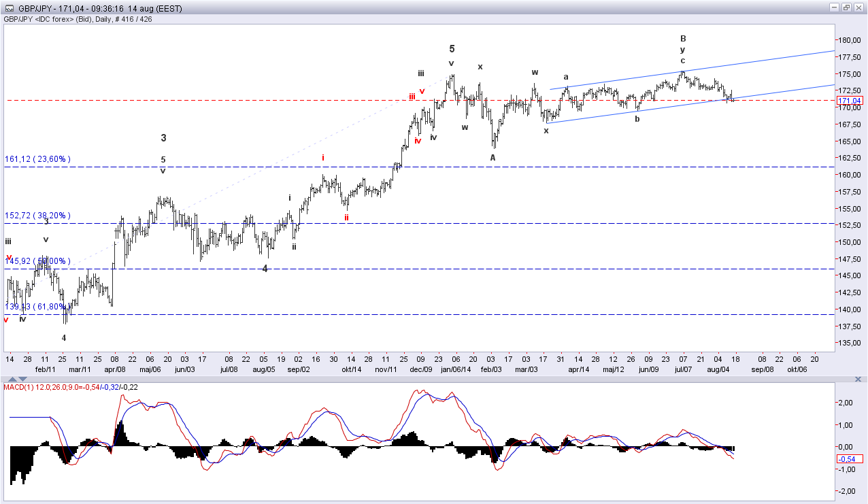Click the 'aug/04' date axis label
868x504 pixels.
pyautogui.click(x=718, y=369)
